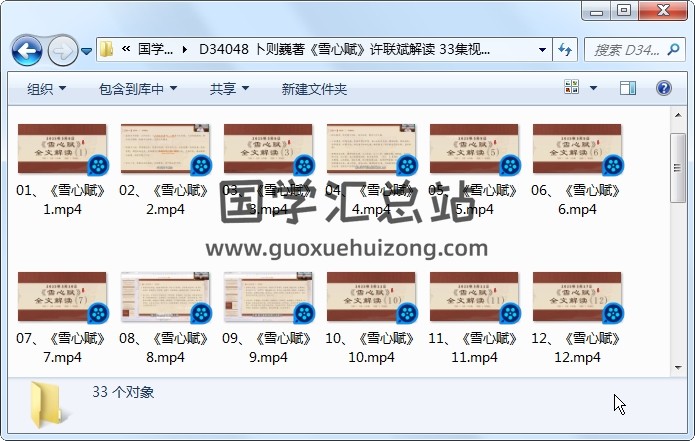Click the refresh button beside address bar
The height and width of the screenshot is (441, 695).
(565, 49)
